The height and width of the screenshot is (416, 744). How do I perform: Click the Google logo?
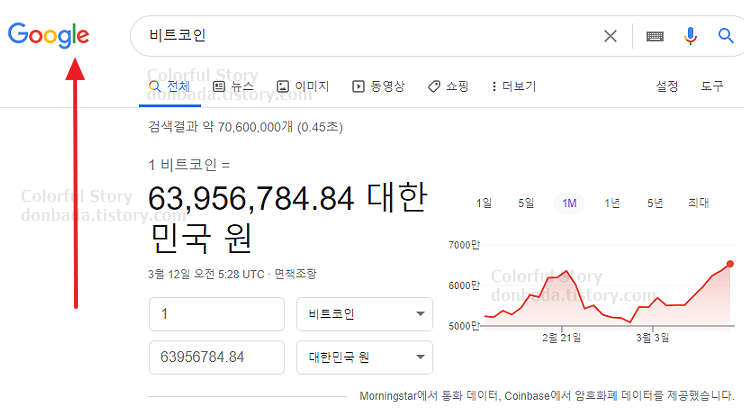point(48,35)
